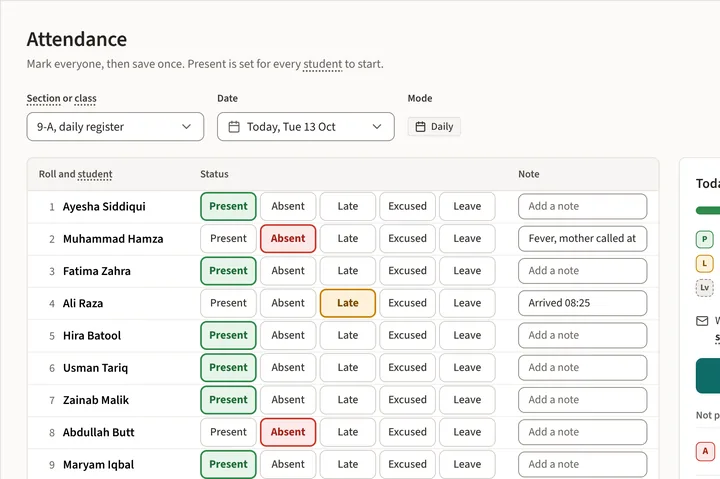Mark Ali Raza as Absent
This screenshot has width=720, height=479.
point(288,303)
